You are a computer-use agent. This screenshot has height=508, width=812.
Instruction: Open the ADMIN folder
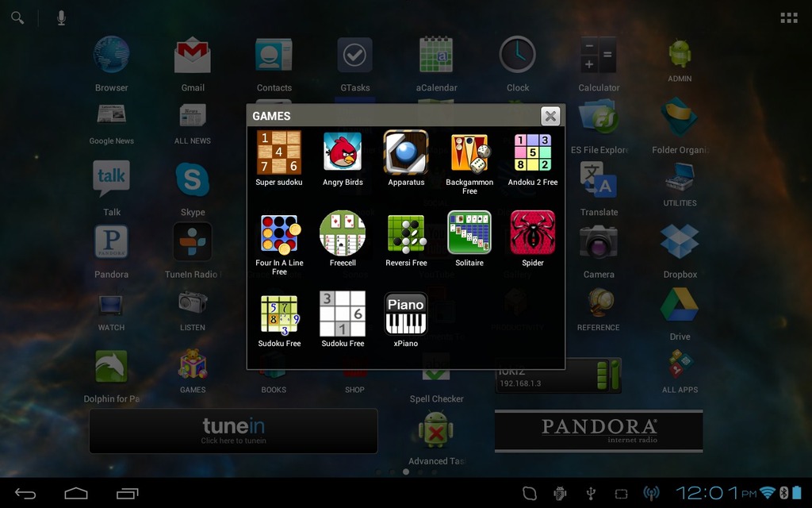(680, 53)
